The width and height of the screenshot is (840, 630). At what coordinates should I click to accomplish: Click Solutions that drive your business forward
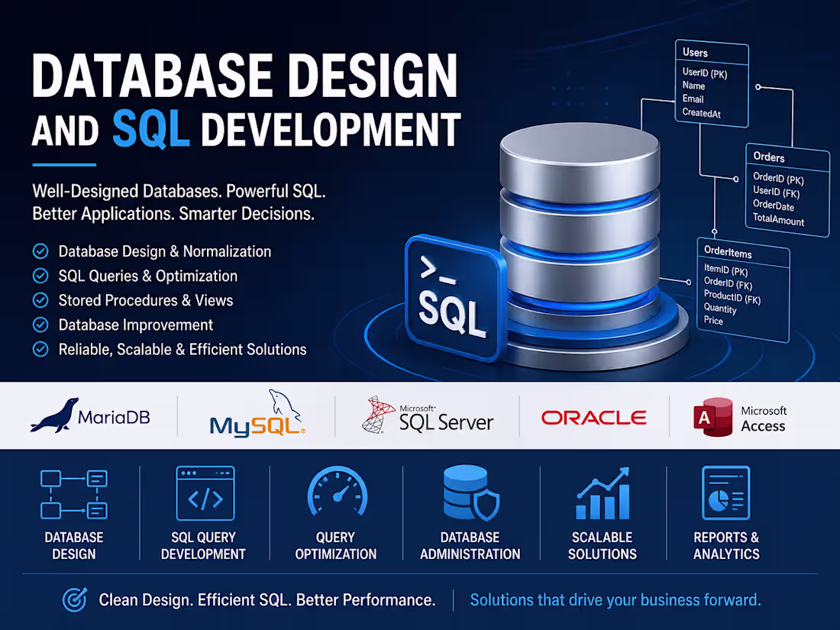[615, 600]
